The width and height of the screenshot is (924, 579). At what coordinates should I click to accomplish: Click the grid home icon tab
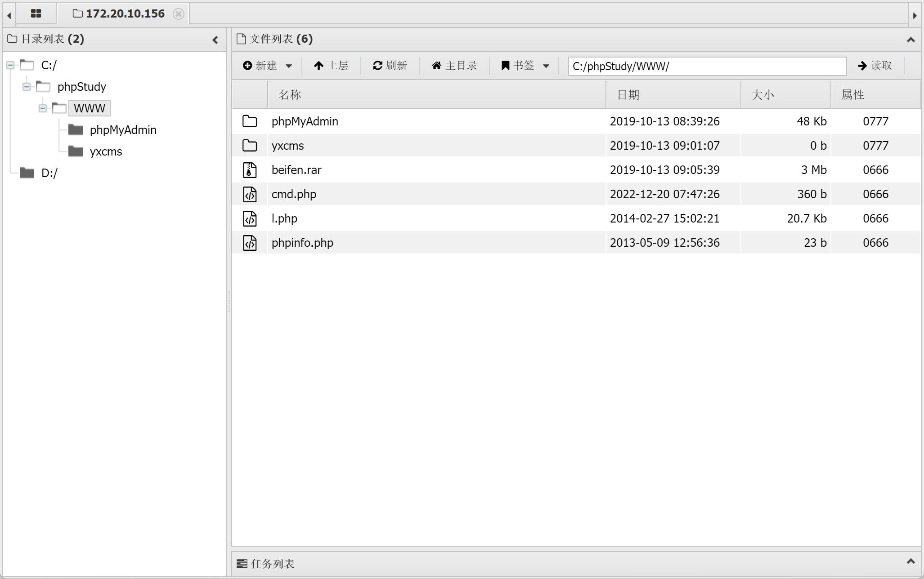point(36,13)
